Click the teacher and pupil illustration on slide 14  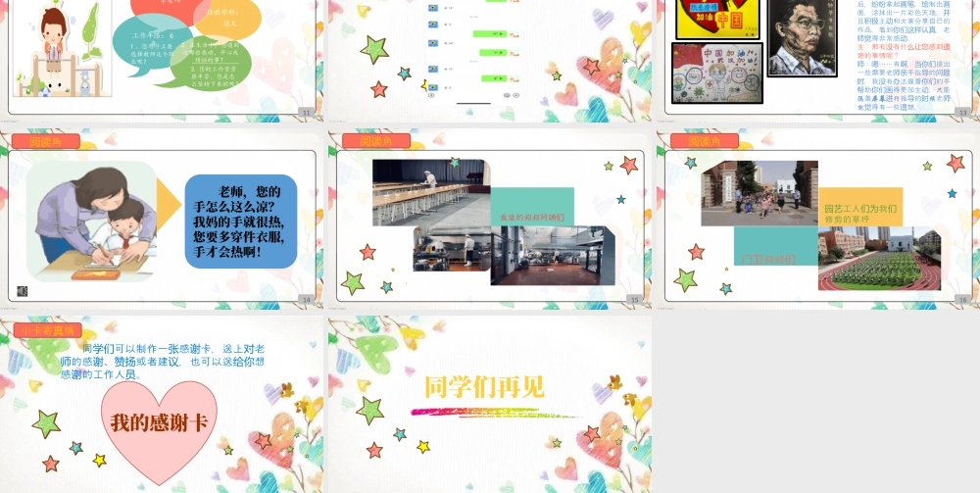(x=91, y=222)
